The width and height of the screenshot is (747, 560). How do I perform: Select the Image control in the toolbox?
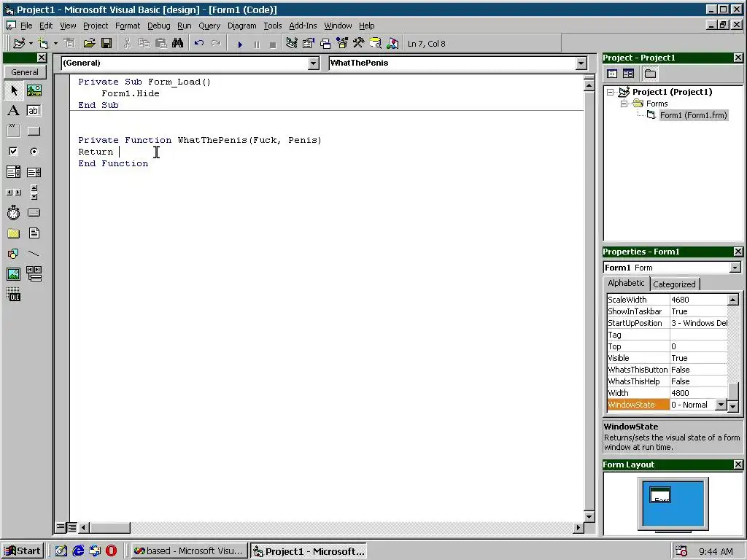14,274
